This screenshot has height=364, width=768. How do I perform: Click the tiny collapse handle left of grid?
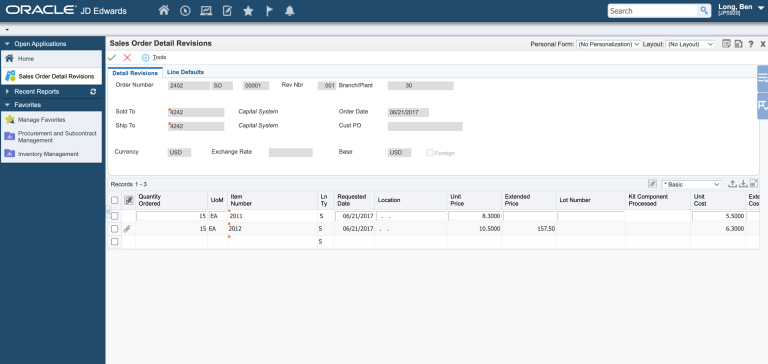108,211
